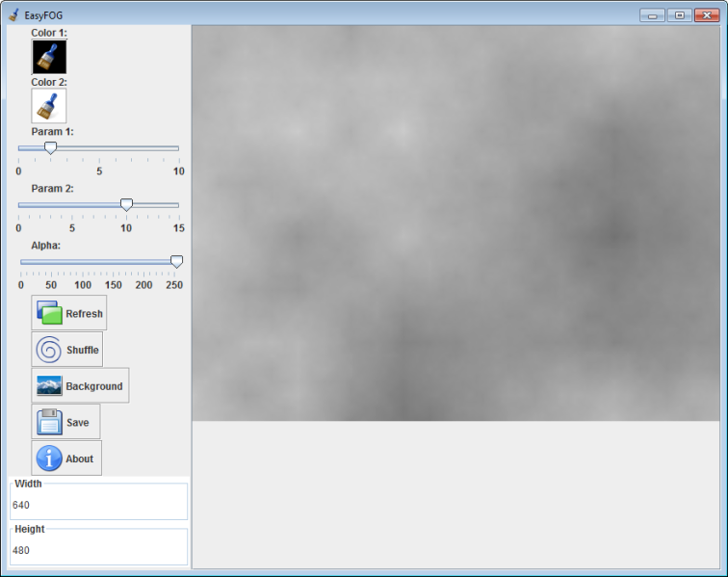Click the floppy disk Save icon

point(49,422)
